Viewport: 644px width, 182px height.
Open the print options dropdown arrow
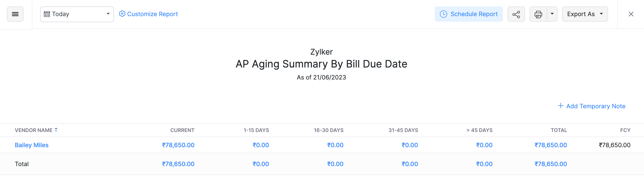coord(552,14)
